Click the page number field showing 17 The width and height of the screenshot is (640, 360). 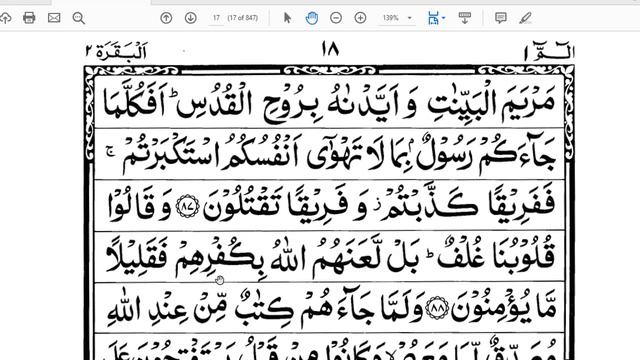(x=216, y=18)
